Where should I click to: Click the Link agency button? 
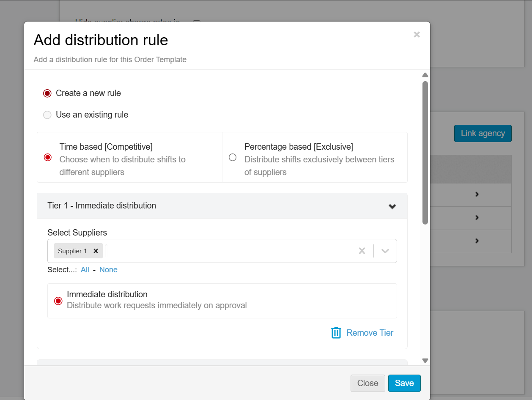(x=483, y=133)
